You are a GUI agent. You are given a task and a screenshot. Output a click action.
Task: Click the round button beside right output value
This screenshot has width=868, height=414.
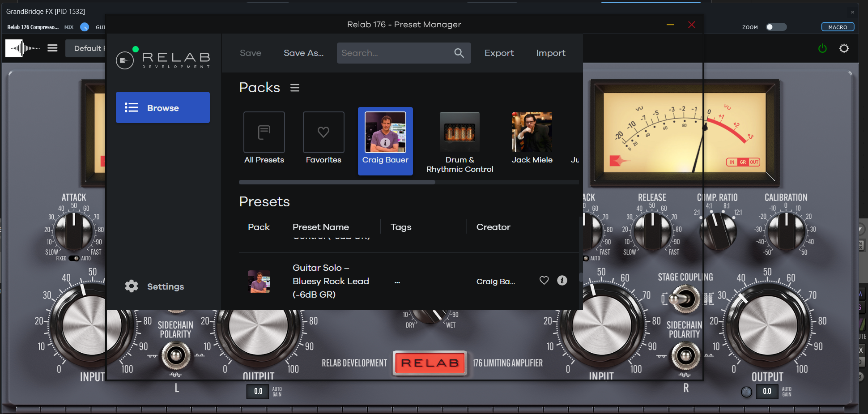[746, 392]
